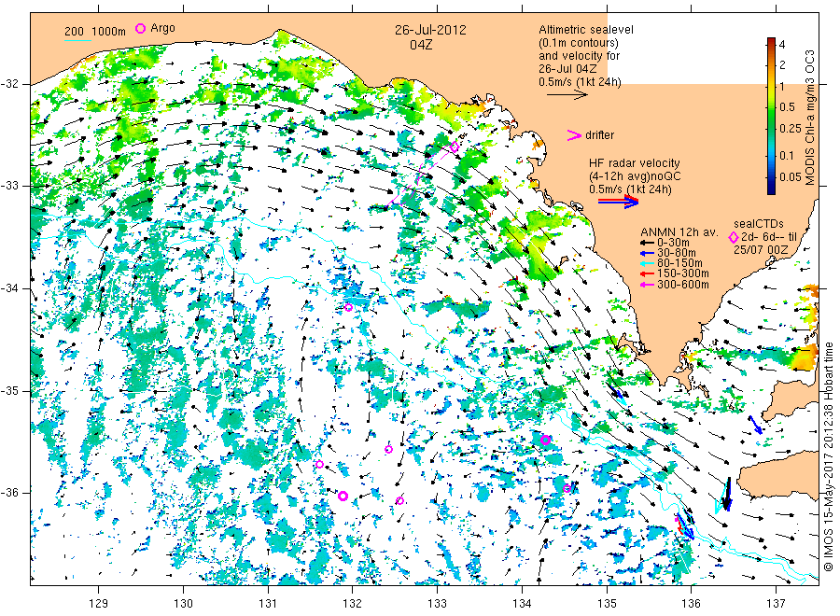The height and width of the screenshot is (616, 840).
Task: Click the 0.25 tick on the color scale
Action: 791,129
